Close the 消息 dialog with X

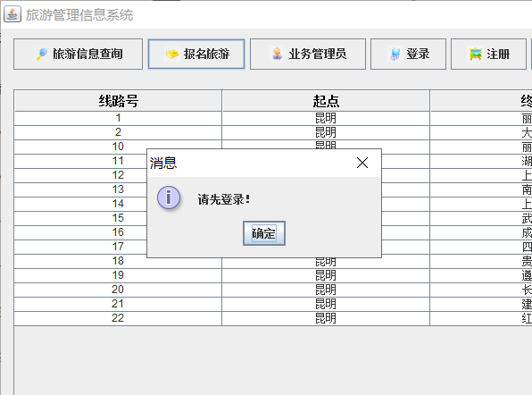pos(362,163)
